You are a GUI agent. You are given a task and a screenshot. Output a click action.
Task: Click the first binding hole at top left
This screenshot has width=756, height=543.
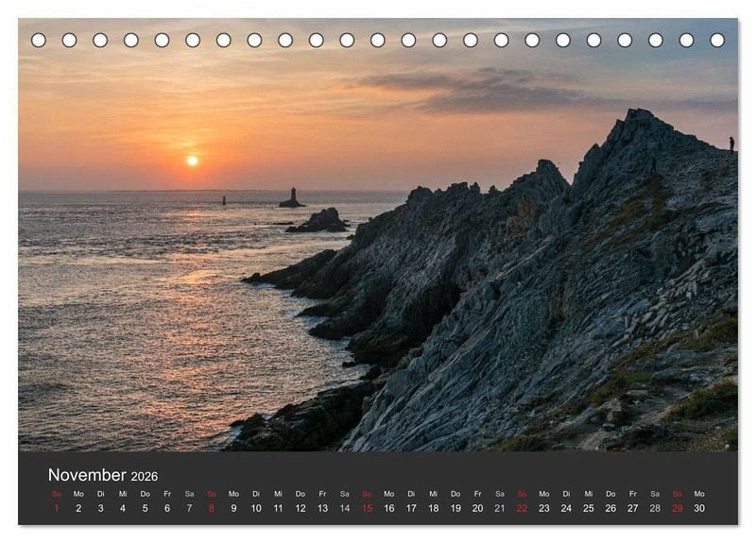(x=39, y=40)
